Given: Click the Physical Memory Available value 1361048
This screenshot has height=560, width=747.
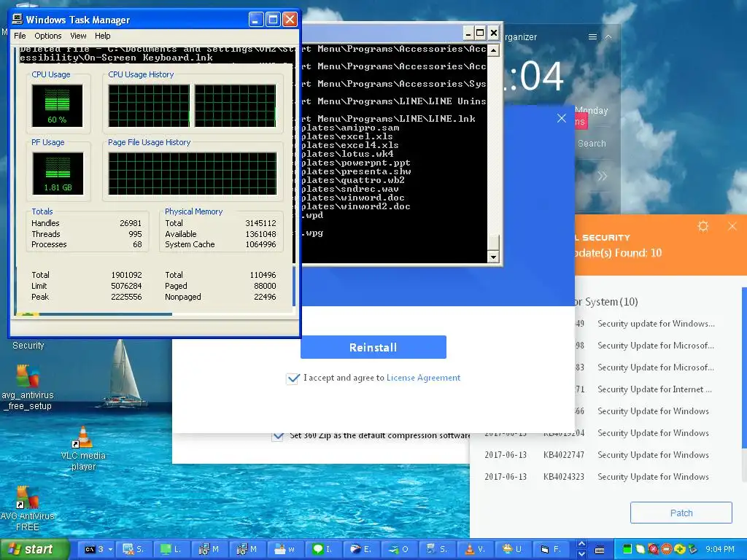Looking at the screenshot, I should 260,234.
